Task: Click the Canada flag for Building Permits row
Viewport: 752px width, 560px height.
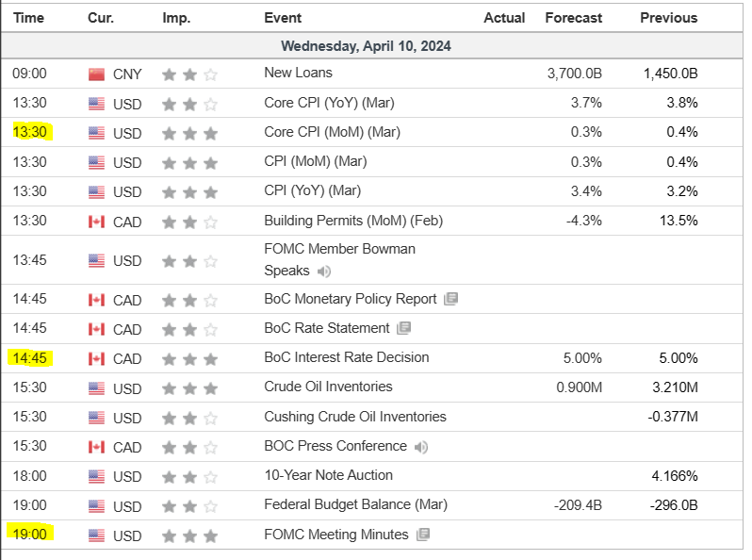Action: tap(96, 222)
